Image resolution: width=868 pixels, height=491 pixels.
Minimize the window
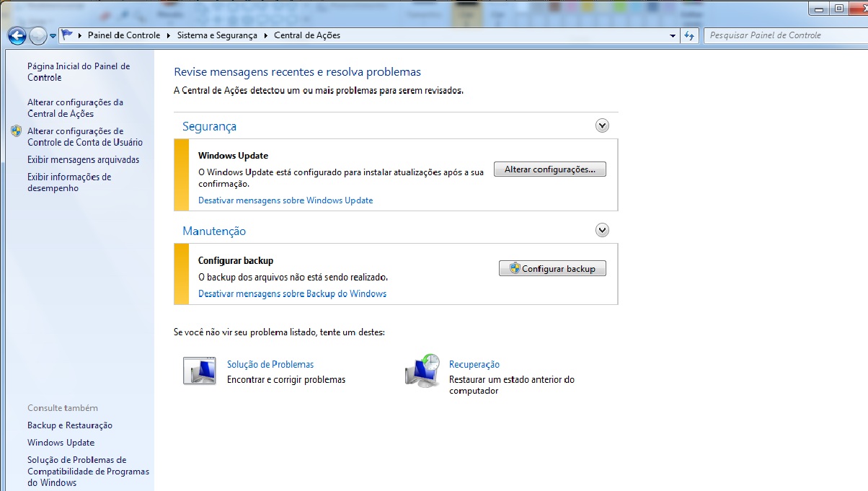[818, 9]
